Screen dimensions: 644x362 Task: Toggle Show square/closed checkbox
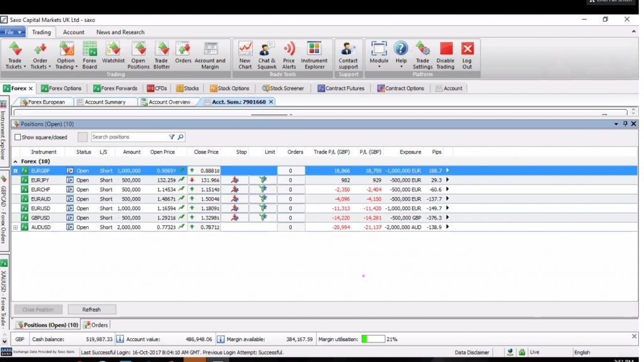pos(18,137)
